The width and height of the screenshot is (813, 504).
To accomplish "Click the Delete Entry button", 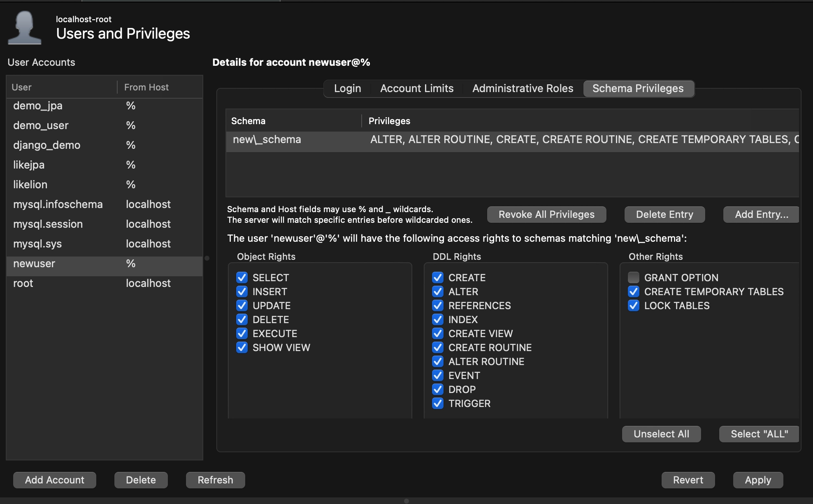I will point(664,215).
